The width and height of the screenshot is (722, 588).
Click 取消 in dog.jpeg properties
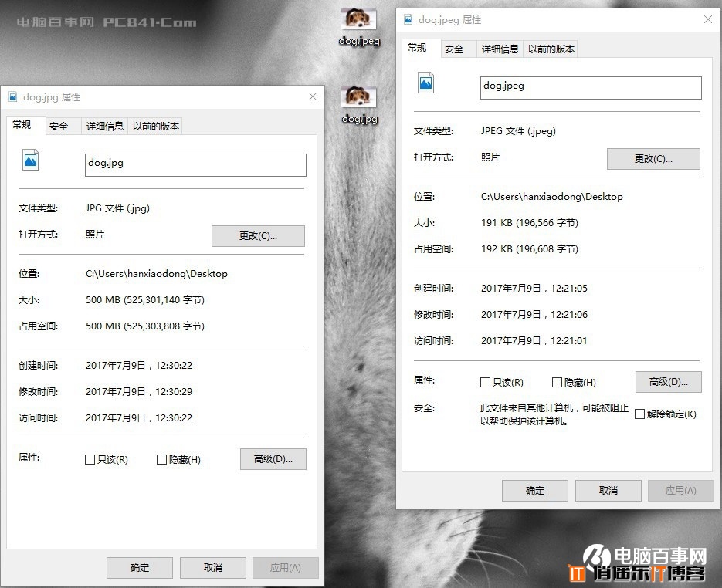(x=608, y=491)
